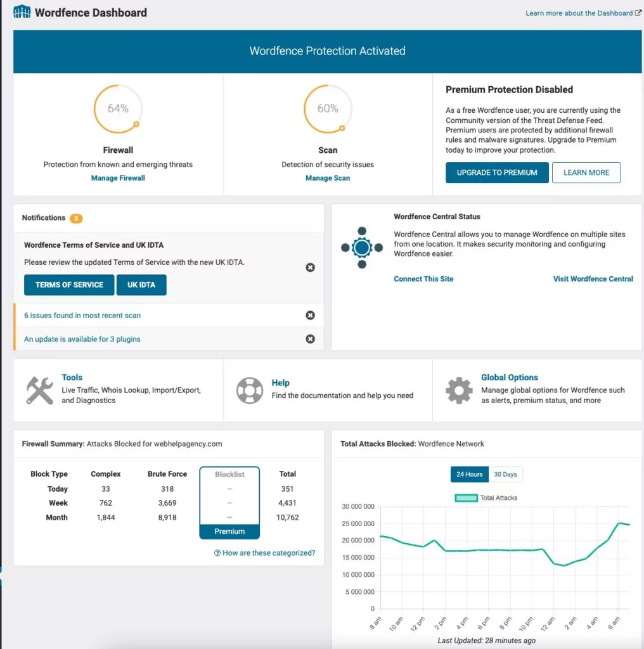Click the external-link icon beside Dashboard help
644x649 pixels.
pos(639,12)
